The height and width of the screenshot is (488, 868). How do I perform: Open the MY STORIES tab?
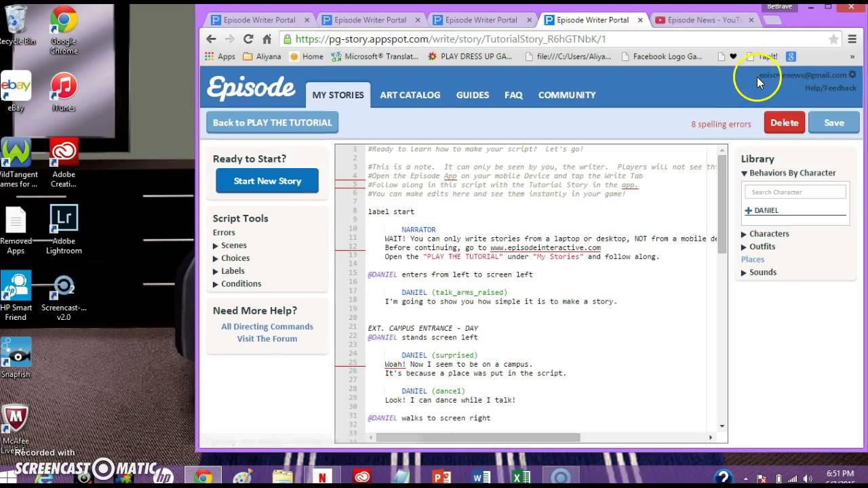[338, 95]
